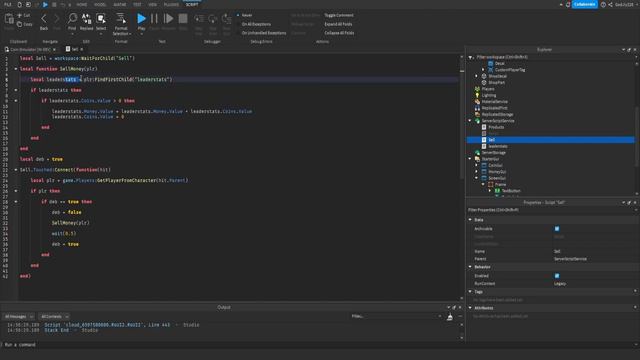Open the Replace tool
Image resolution: width=640 pixels, height=360 pixels.
[x=87, y=18]
